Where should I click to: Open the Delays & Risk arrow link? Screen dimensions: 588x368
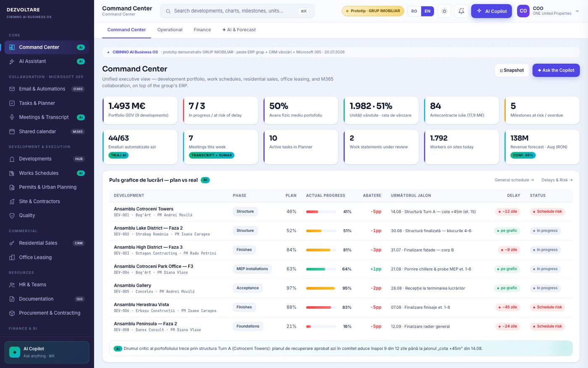[x=557, y=180]
